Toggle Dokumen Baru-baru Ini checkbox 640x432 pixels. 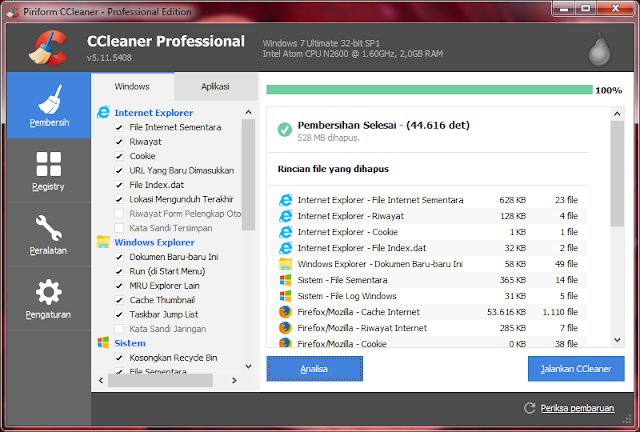[x=119, y=257]
